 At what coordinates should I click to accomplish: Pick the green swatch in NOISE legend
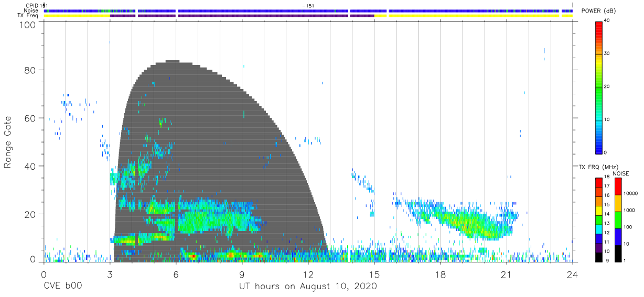click(x=618, y=219)
